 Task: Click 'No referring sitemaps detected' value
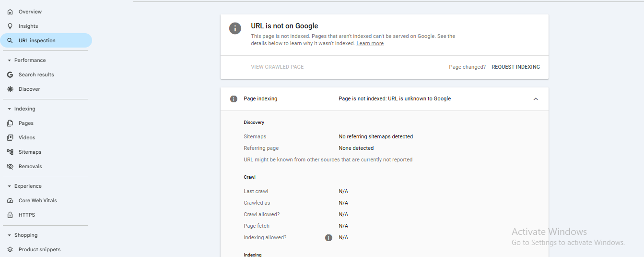375,136
